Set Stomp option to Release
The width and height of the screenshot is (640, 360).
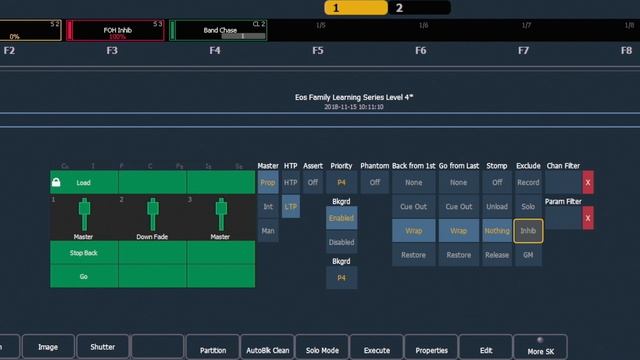pyautogui.click(x=497, y=255)
